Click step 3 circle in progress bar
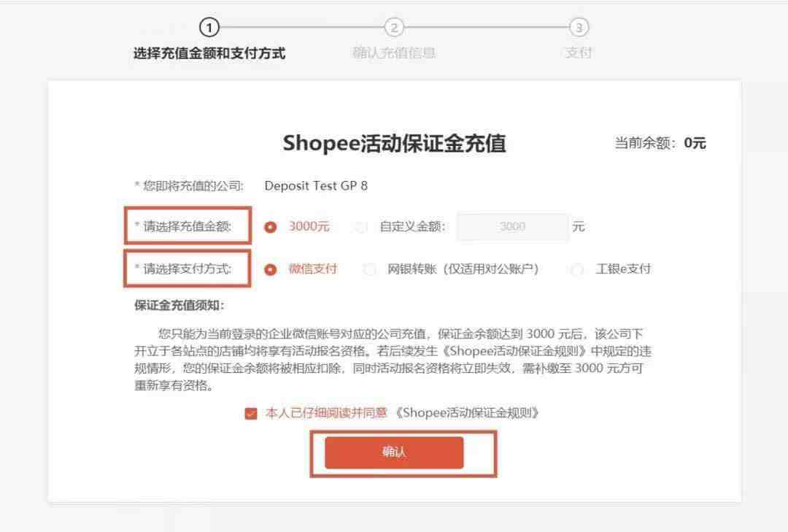This screenshot has height=532, width=788. tap(579, 27)
